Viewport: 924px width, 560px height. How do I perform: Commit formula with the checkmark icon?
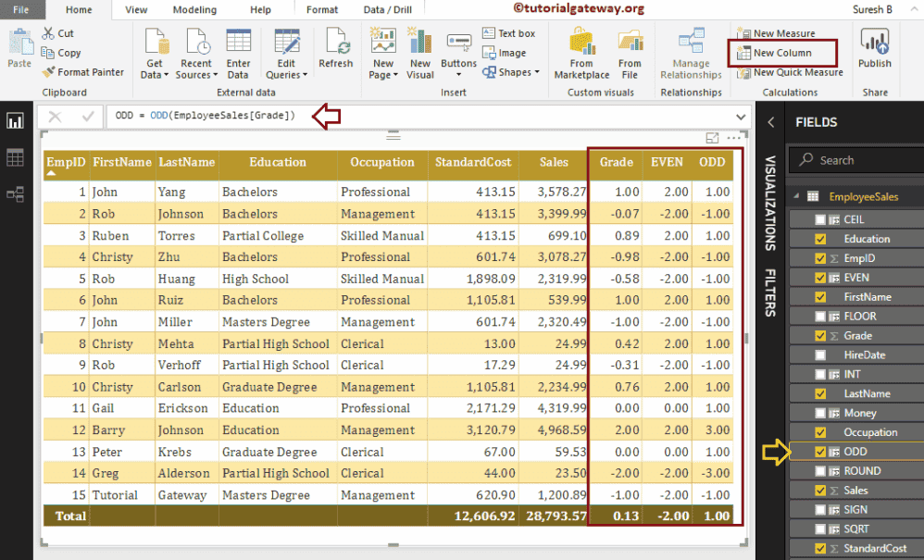click(88, 117)
